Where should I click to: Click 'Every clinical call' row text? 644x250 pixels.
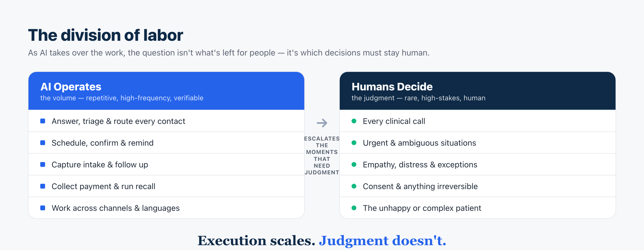click(x=394, y=121)
